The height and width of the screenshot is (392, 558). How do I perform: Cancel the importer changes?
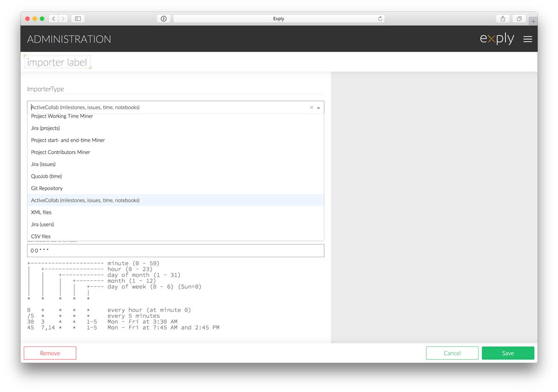pos(452,353)
